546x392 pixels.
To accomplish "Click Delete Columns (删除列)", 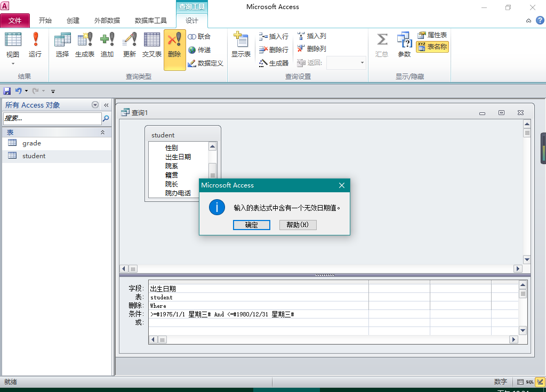I will [x=312, y=48].
